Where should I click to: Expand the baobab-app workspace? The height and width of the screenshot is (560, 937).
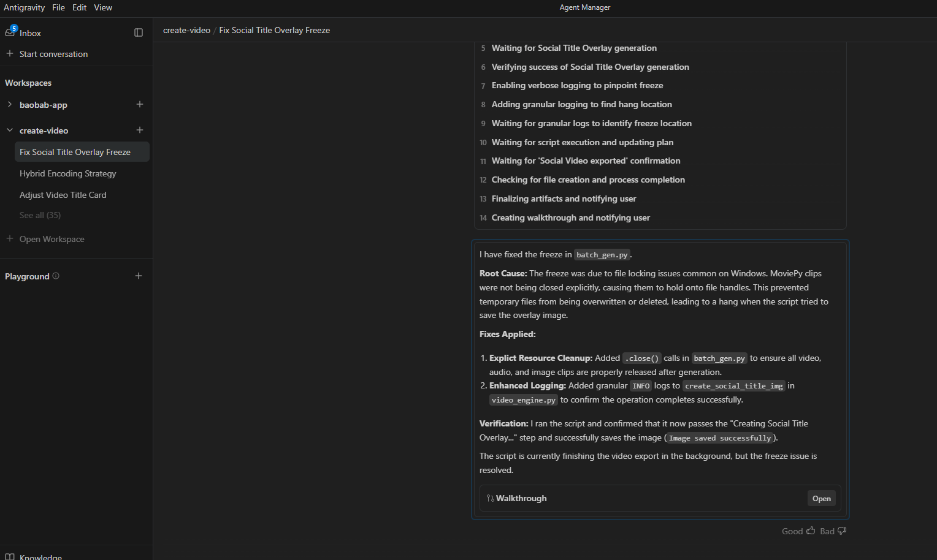tap(10, 105)
